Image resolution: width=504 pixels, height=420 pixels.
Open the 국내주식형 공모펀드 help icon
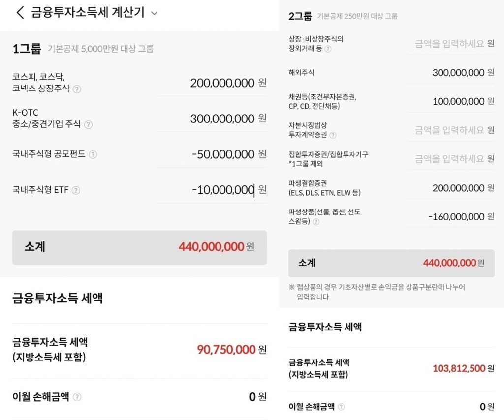click(93, 154)
